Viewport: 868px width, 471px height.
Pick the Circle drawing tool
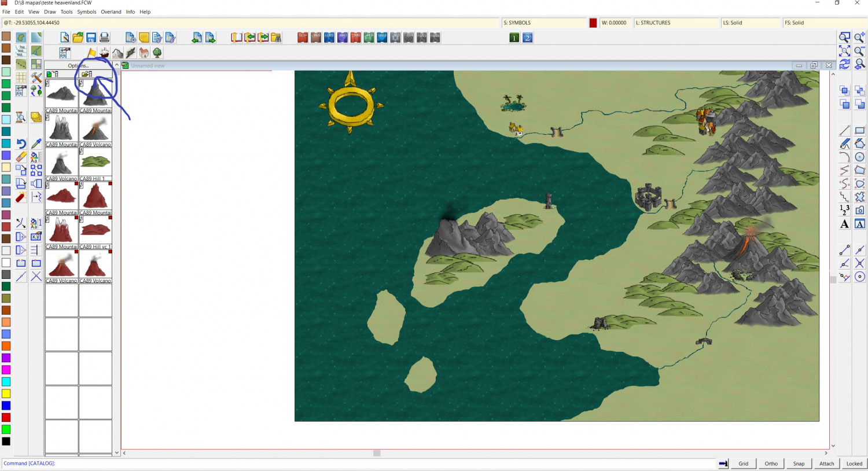[860, 157]
